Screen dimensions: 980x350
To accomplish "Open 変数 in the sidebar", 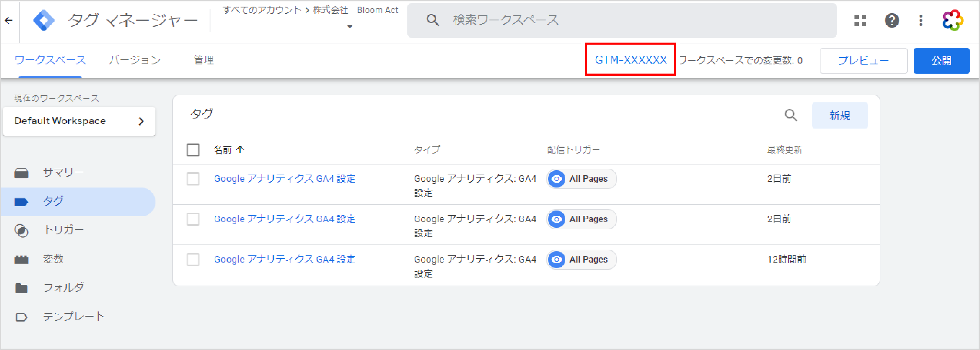I will pyautogui.click(x=53, y=259).
